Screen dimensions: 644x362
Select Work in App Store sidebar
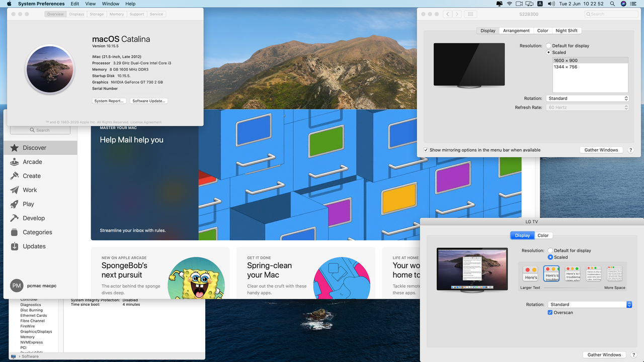[41, 190]
